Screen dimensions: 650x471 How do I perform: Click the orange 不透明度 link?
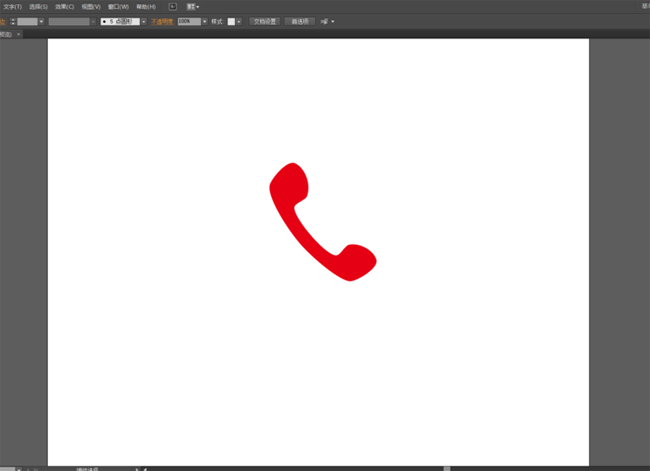tap(162, 22)
